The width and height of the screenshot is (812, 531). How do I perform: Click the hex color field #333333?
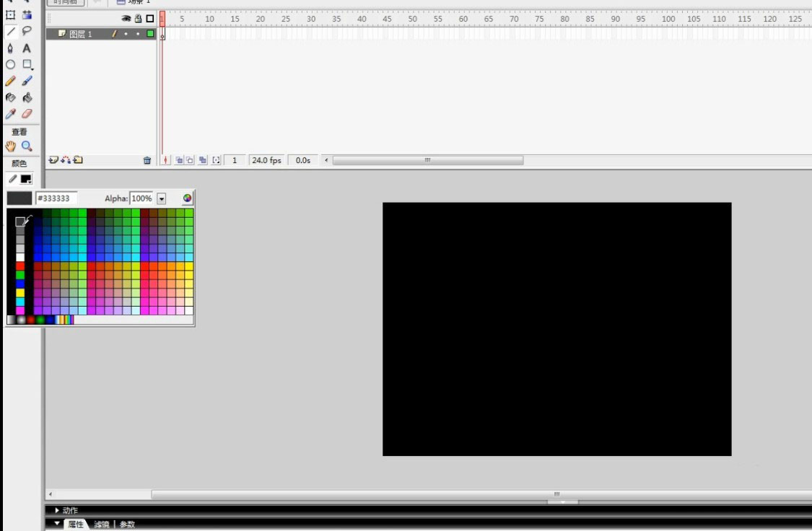(x=56, y=198)
